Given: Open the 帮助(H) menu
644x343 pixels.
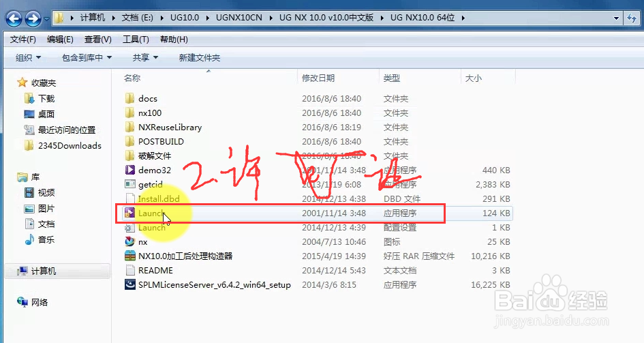Looking at the screenshot, I should tap(174, 40).
